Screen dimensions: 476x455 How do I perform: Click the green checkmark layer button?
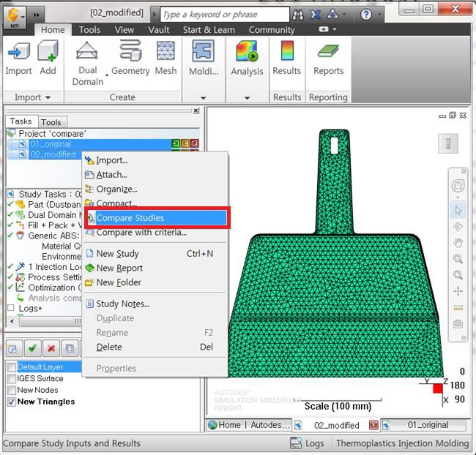tap(32, 348)
